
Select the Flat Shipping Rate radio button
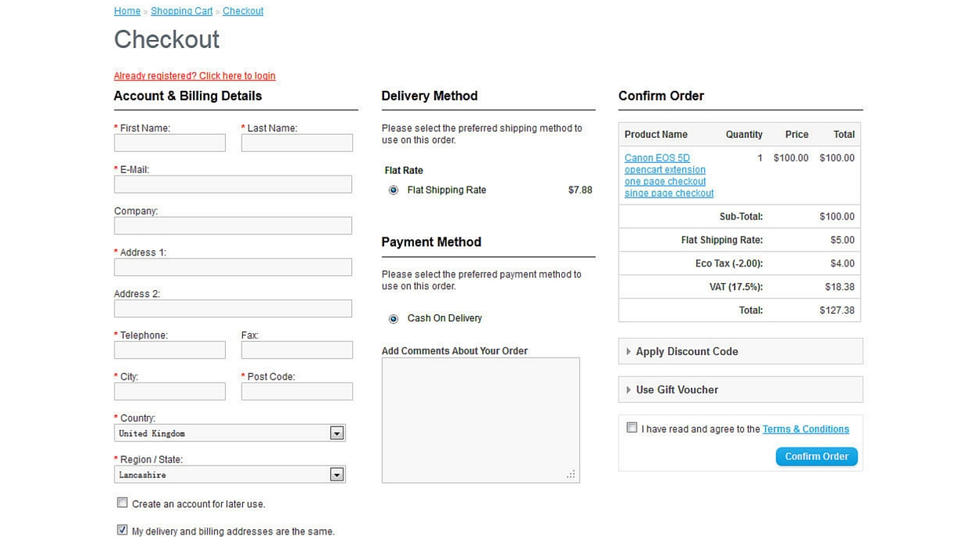coord(394,190)
